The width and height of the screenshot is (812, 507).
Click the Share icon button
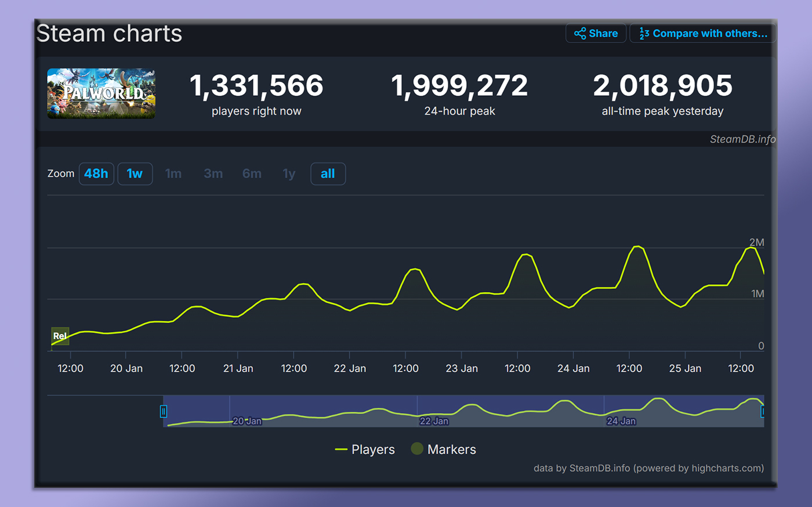click(x=579, y=34)
